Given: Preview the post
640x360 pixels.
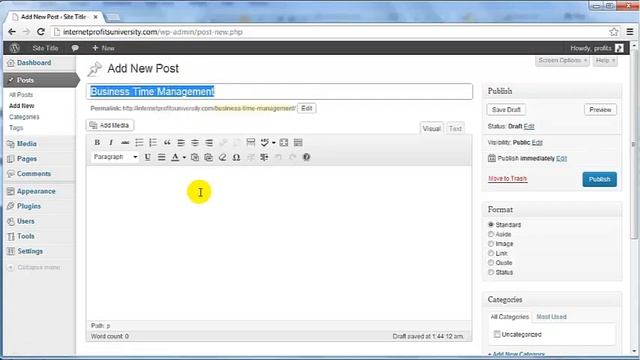Looking at the screenshot, I should point(600,110).
